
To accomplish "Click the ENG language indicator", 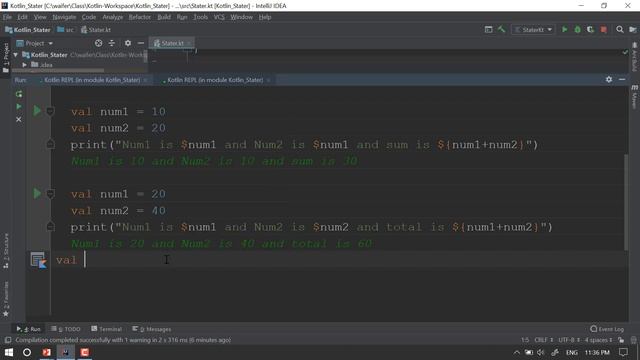I will pos(571,352).
